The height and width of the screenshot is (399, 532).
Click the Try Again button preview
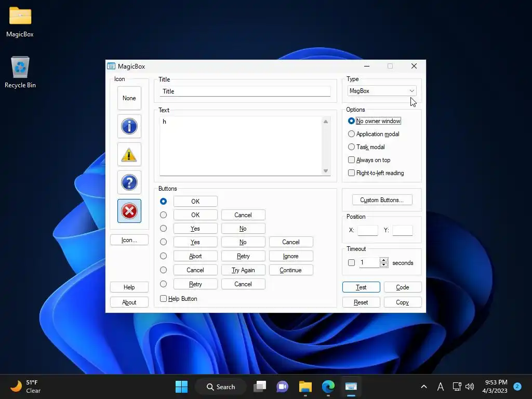point(243,270)
